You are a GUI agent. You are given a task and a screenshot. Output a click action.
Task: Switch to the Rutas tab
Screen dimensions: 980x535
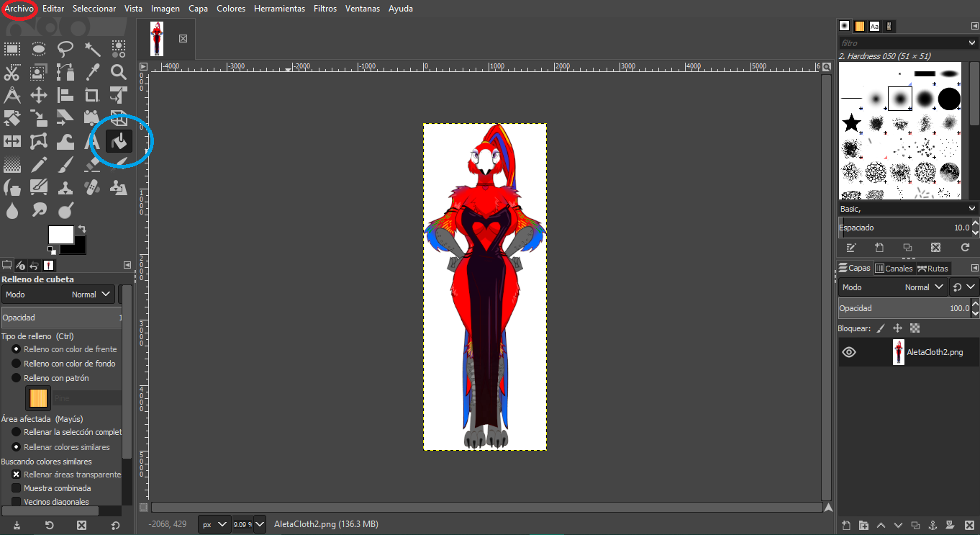[933, 268]
